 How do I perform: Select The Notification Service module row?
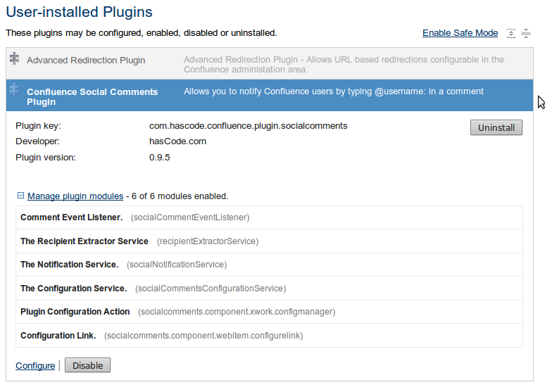269,265
